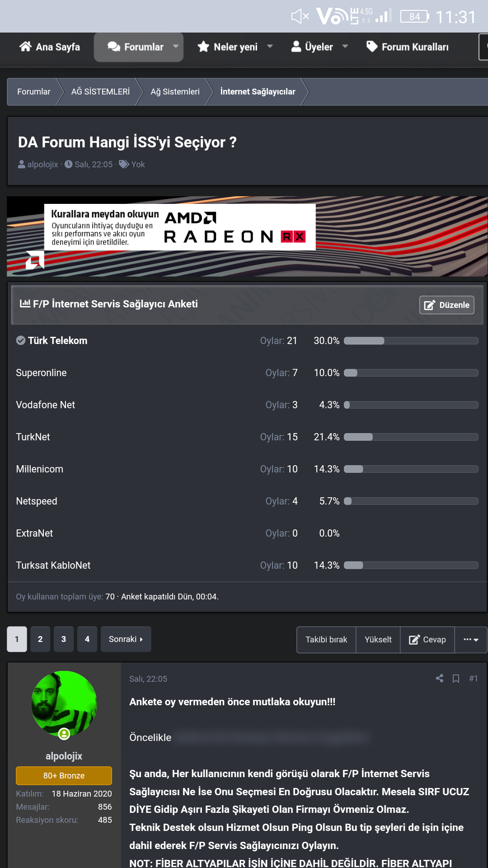Click the Takibi bırak button
The height and width of the screenshot is (868, 488).
pyautogui.click(x=326, y=640)
